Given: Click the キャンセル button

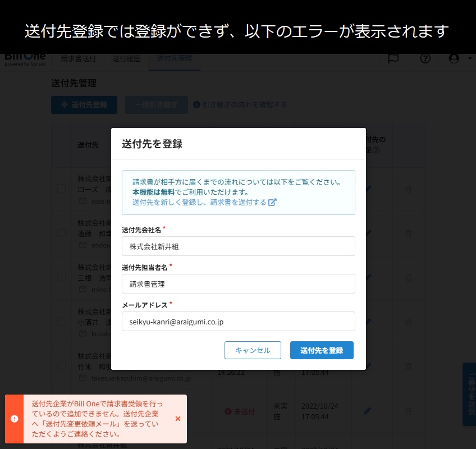Looking at the screenshot, I should coord(253,350).
